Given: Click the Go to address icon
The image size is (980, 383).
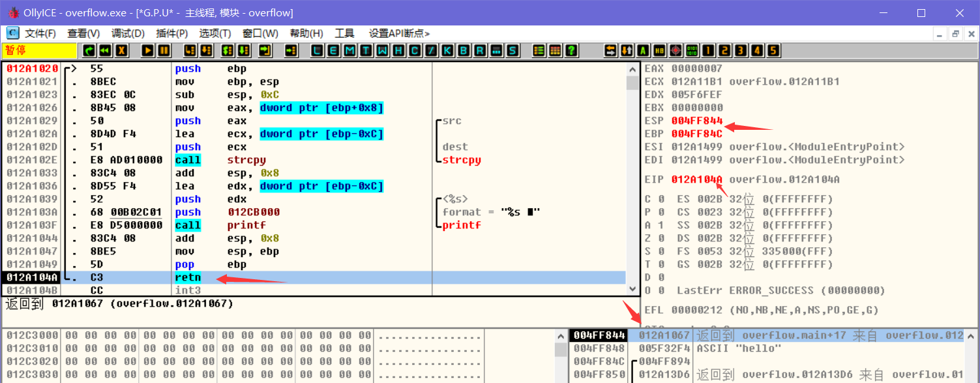Looking at the screenshot, I should (x=291, y=50).
